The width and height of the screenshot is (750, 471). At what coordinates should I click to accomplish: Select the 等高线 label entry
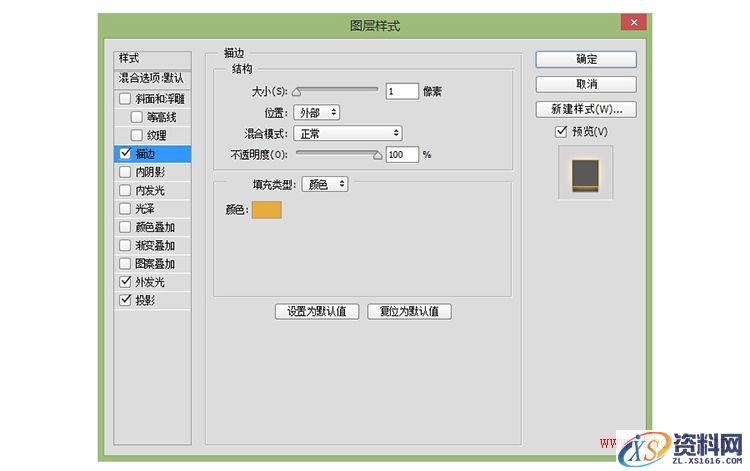(x=162, y=117)
